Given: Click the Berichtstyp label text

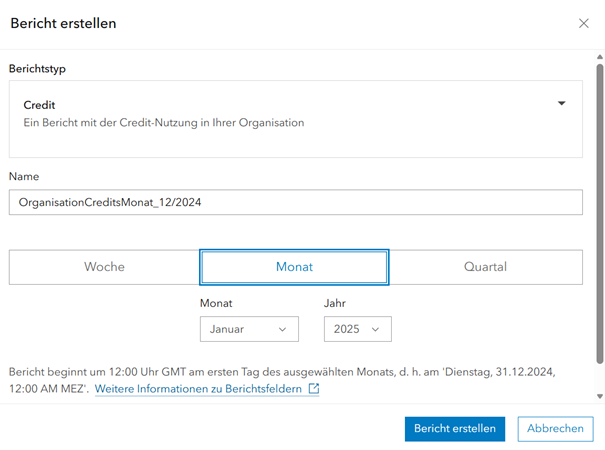Looking at the screenshot, I should [x=37, y=69].
